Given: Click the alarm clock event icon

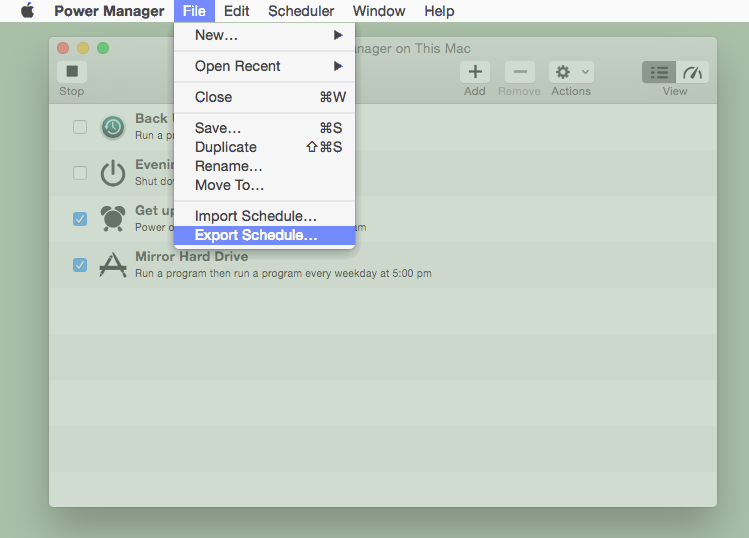Looking at the screenshot, I should click(113, 219).
